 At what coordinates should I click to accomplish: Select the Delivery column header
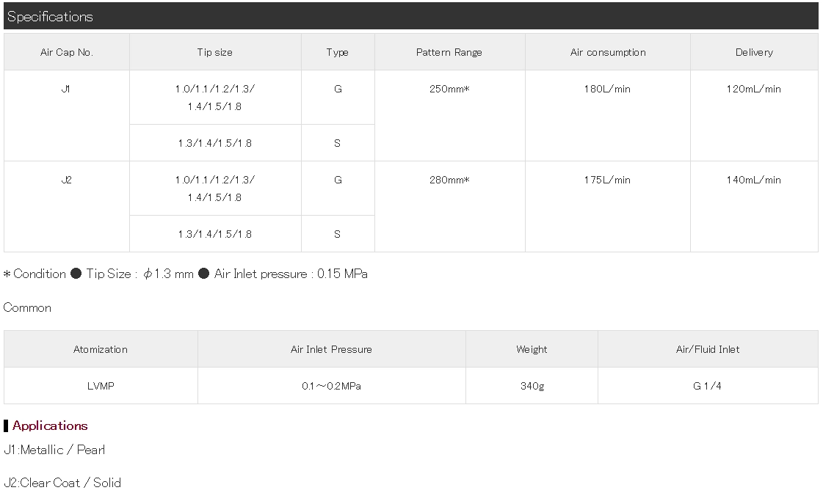(x=754, y=52)
